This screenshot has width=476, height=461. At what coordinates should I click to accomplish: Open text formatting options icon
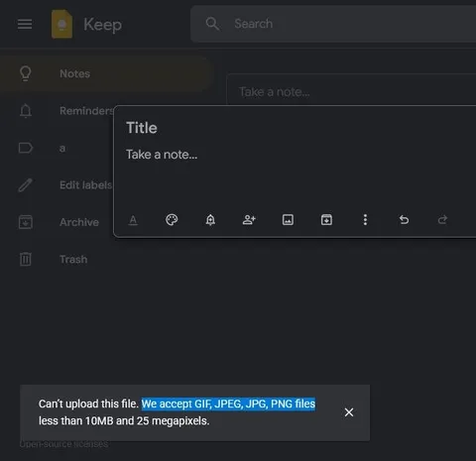[133, 220]
